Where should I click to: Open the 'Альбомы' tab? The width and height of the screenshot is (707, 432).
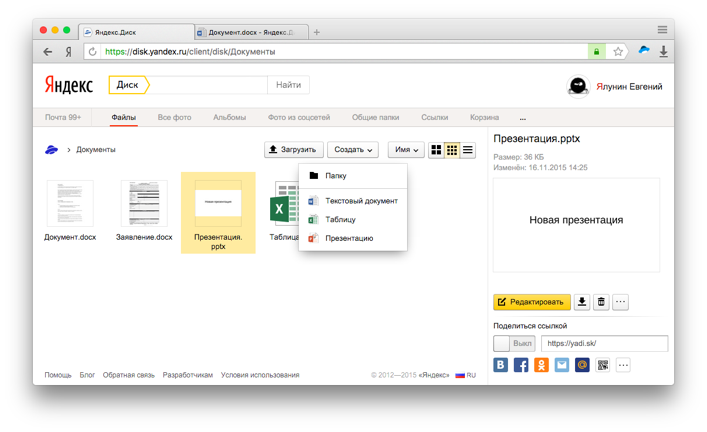coord(230,117)
